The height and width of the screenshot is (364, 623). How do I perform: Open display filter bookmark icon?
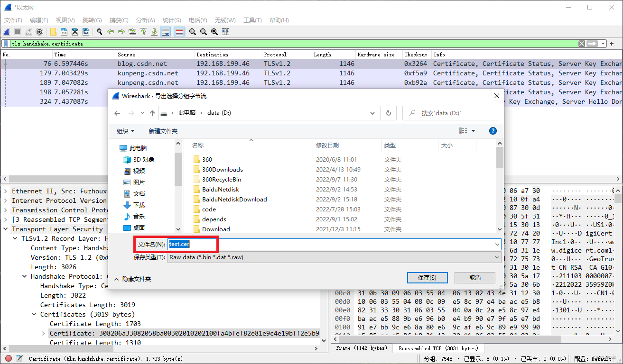click(6, 44)
